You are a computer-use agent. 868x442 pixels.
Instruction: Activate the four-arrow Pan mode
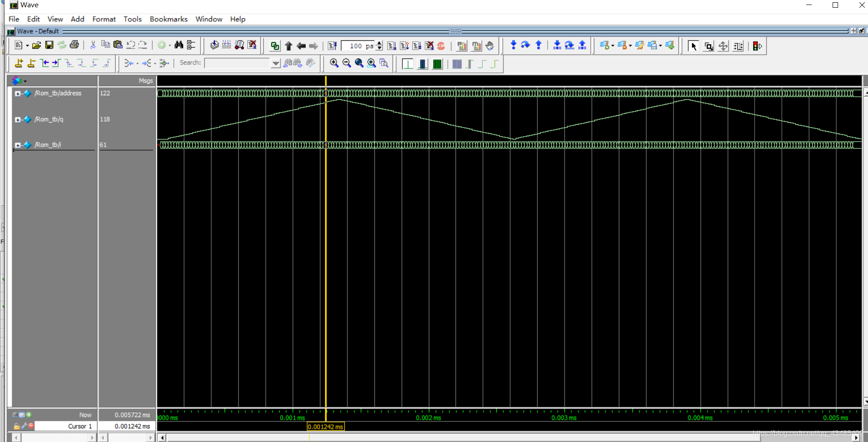[723, 46]
